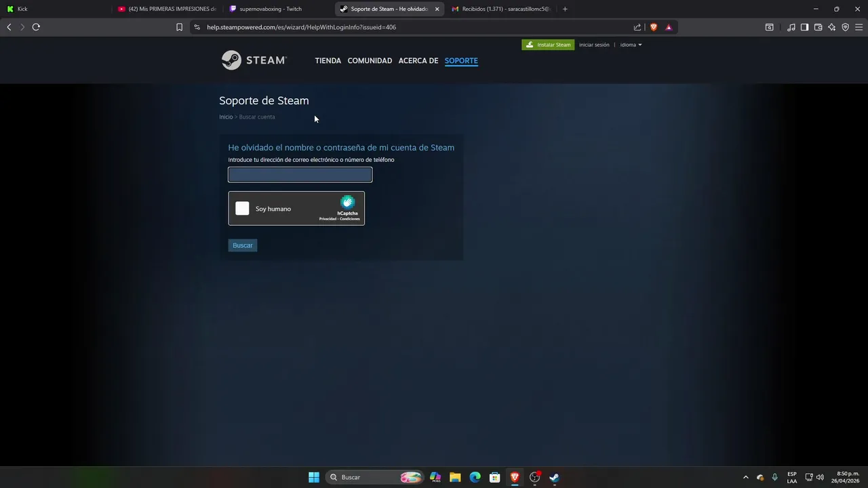Open hCaptcha 'Privacidad' link
868x488 pixels.
(x=328, y=219)
